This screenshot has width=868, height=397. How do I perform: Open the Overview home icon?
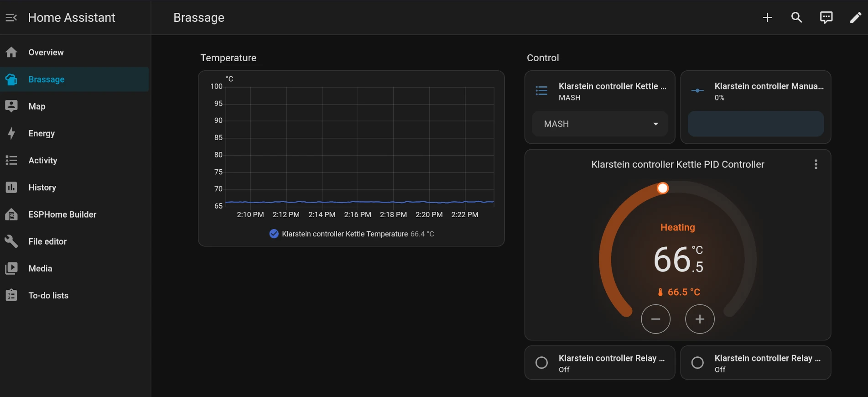pos(11,52)
